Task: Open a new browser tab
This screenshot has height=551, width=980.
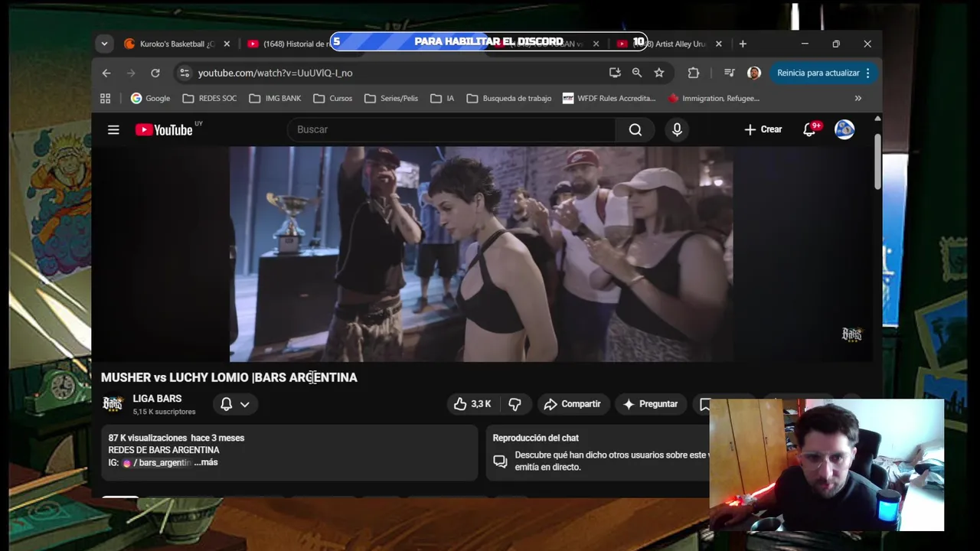Action: [x=743, y=44]
